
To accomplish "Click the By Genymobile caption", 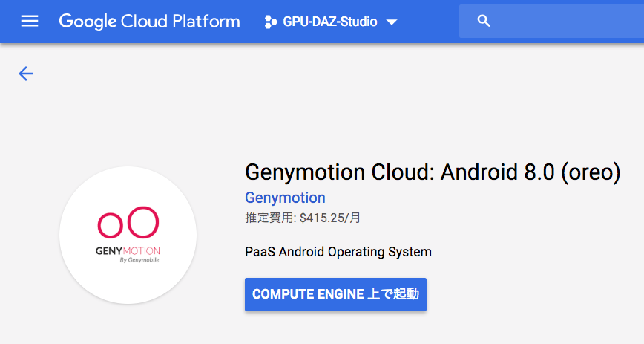I will (139, 260).
